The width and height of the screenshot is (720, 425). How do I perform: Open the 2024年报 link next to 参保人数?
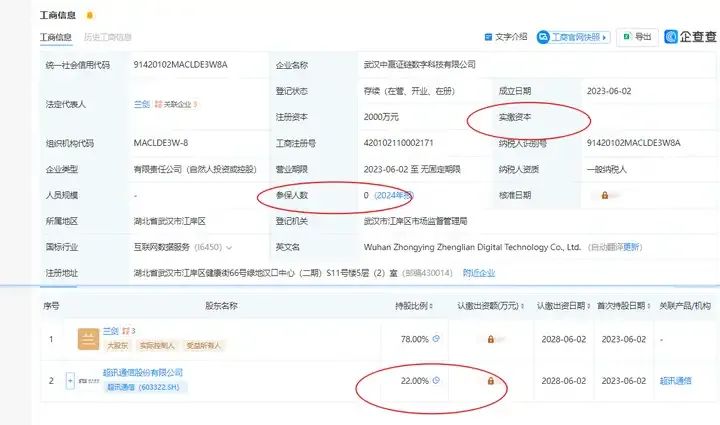click(394, 196)
